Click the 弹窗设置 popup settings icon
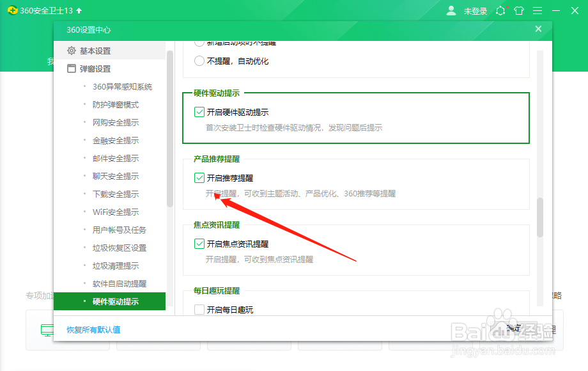This screenshot has width=588, height=371. click(73, 68)
